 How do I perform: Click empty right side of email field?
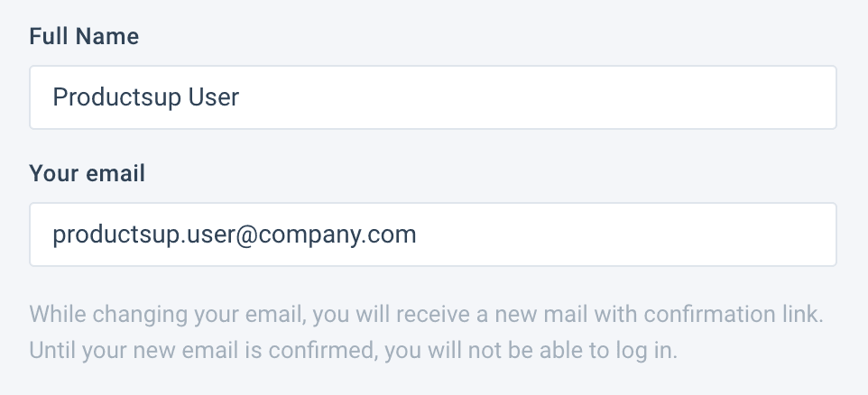(x=677, y=234)
